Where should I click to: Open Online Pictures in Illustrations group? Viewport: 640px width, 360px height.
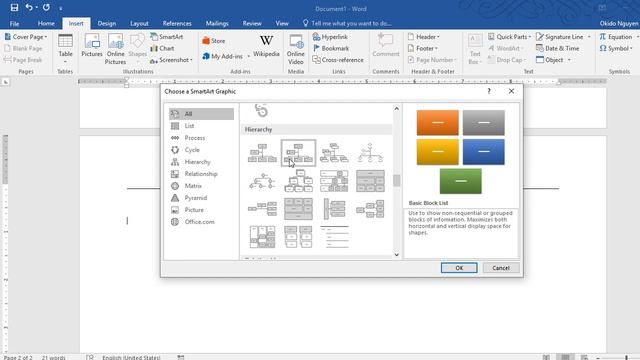point(116,49)
